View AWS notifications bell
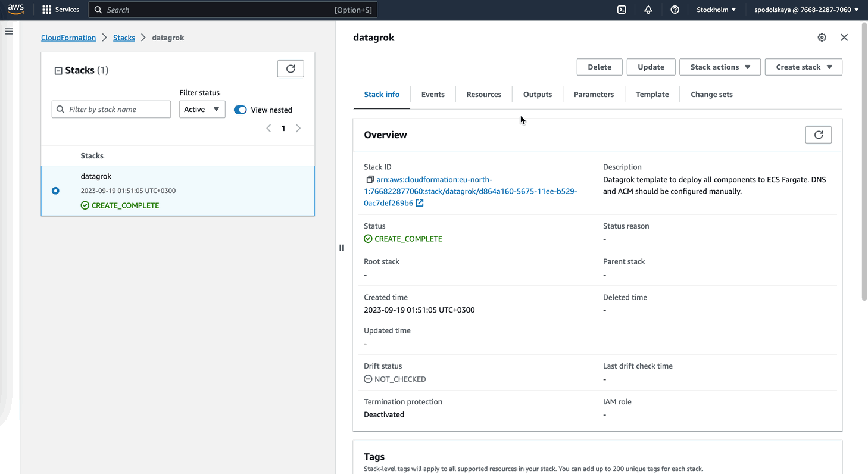The width and height of the screenshot is (868, 474). point(648,10)
